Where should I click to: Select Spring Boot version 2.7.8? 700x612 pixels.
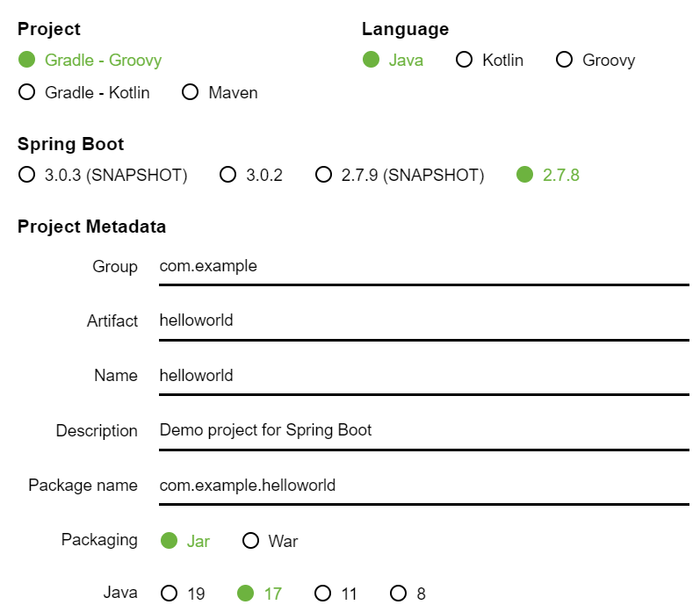[x=525, y=175]
